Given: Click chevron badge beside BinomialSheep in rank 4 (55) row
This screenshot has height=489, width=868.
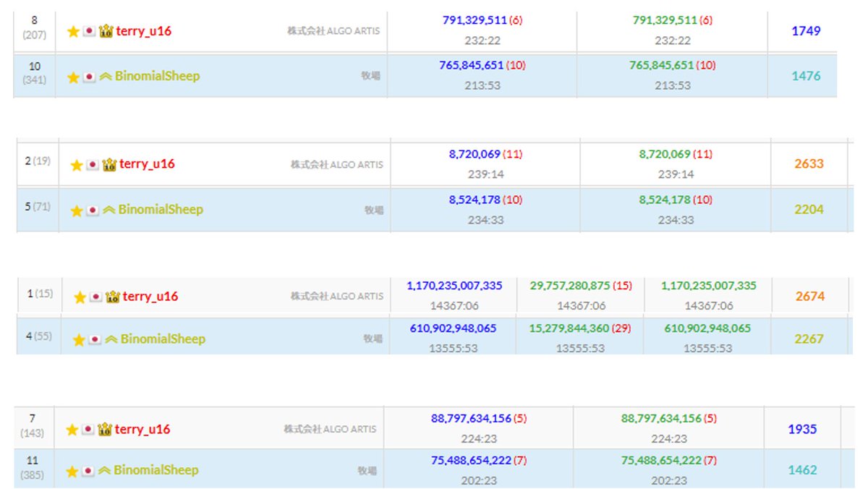Looking at the screenshot, I should point(111,339).
